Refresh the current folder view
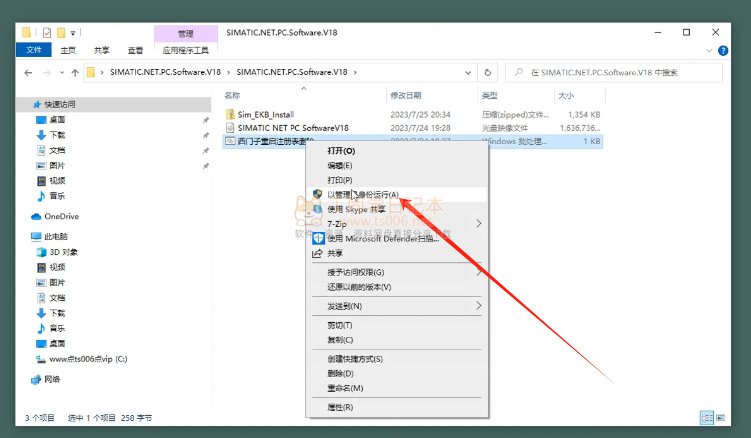Viewport: 751px width, 438px height. click(488, 72)
